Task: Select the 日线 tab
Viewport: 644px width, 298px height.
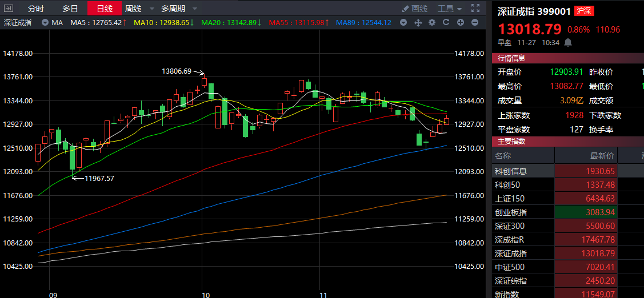Action: 104,9
